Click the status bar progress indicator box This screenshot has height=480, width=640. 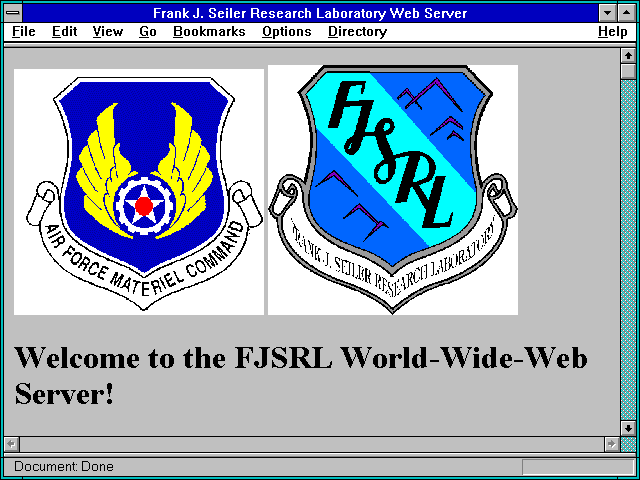pos(578,467)
